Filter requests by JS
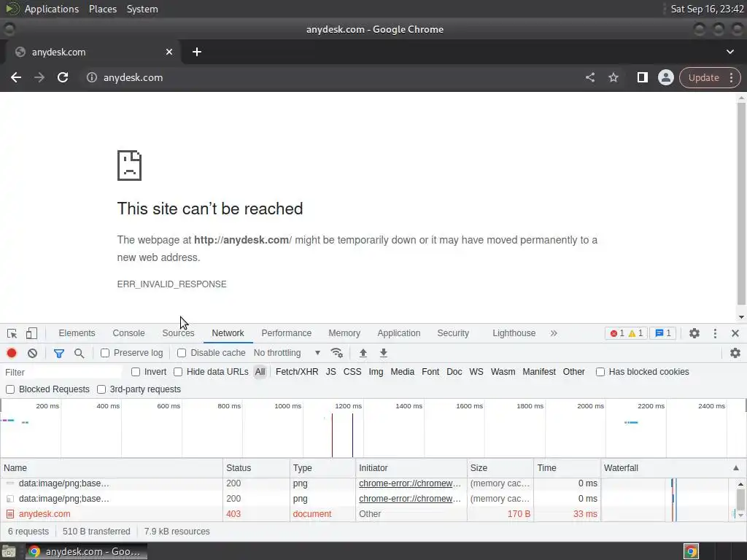The image size is (747, 560). pyautogui.click(x=330, y=372)
